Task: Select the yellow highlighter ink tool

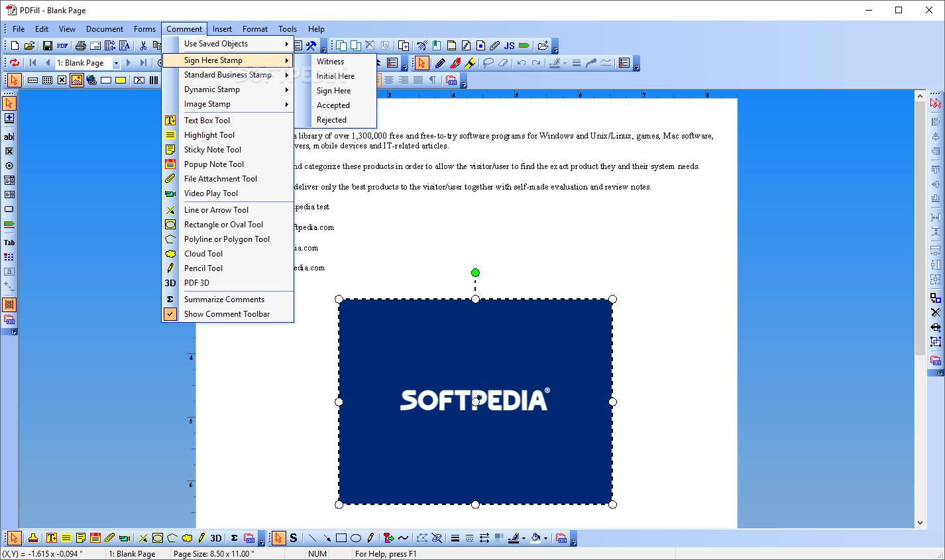Action: pos(470,63)
